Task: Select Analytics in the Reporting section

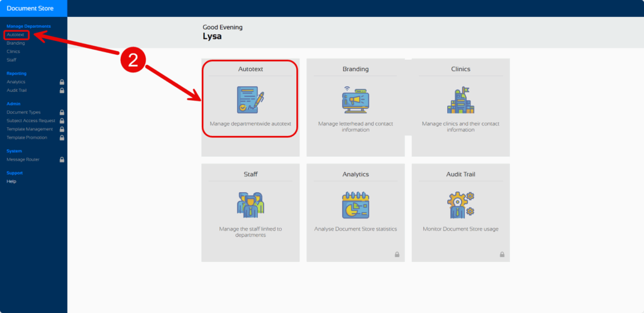Action: (x=16, y=82)
